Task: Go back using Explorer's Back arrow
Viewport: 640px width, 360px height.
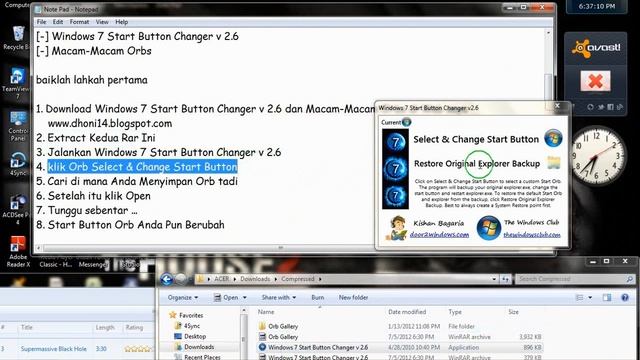Action: (x=167, y=279)
